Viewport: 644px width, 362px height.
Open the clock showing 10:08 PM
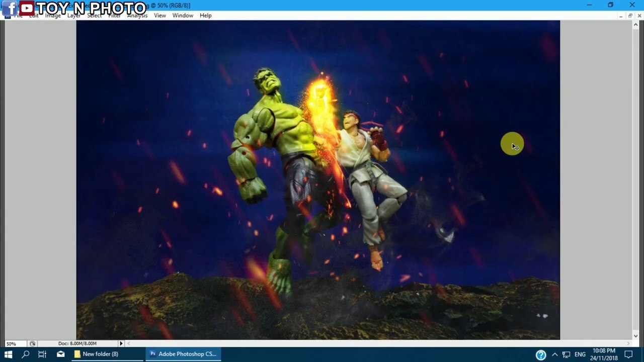[604, 354]
